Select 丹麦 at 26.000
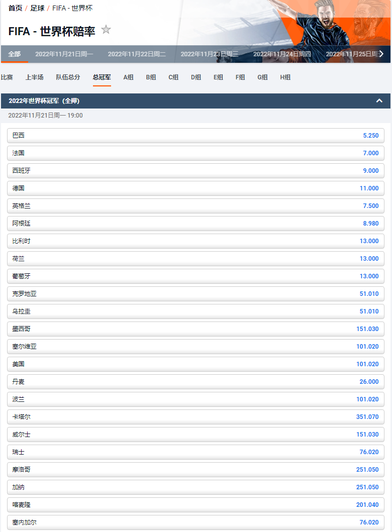 tap(195, 382)
